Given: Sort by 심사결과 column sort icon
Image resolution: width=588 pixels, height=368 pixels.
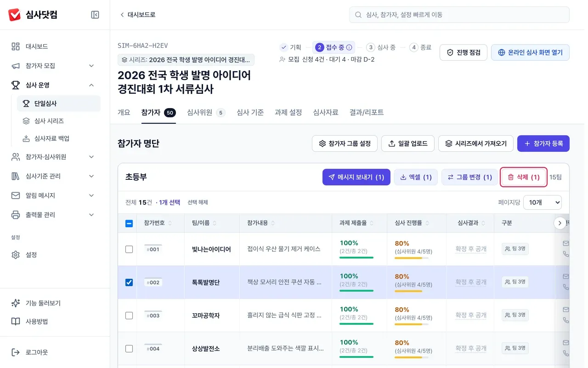Looking at the screenshot, I should [483, 223].
